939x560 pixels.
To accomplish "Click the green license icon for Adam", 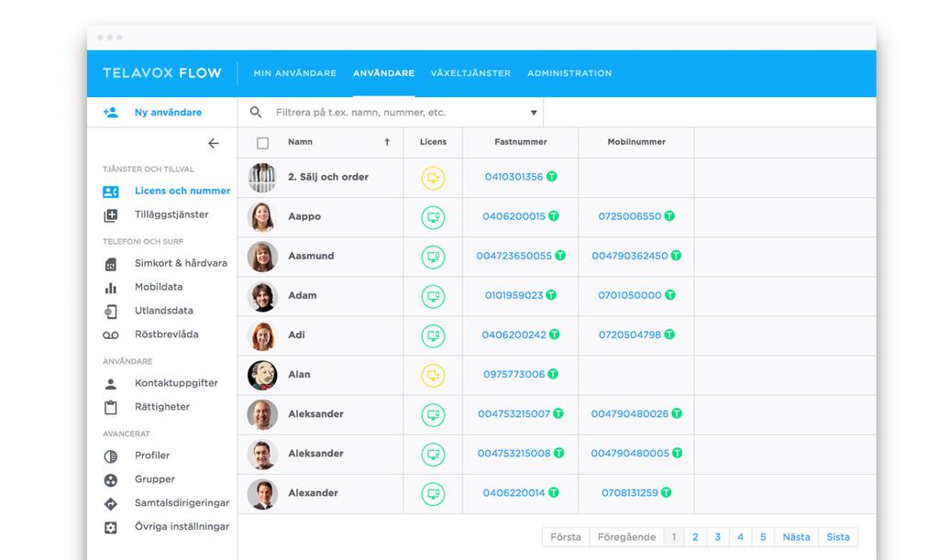I will 433,296.
